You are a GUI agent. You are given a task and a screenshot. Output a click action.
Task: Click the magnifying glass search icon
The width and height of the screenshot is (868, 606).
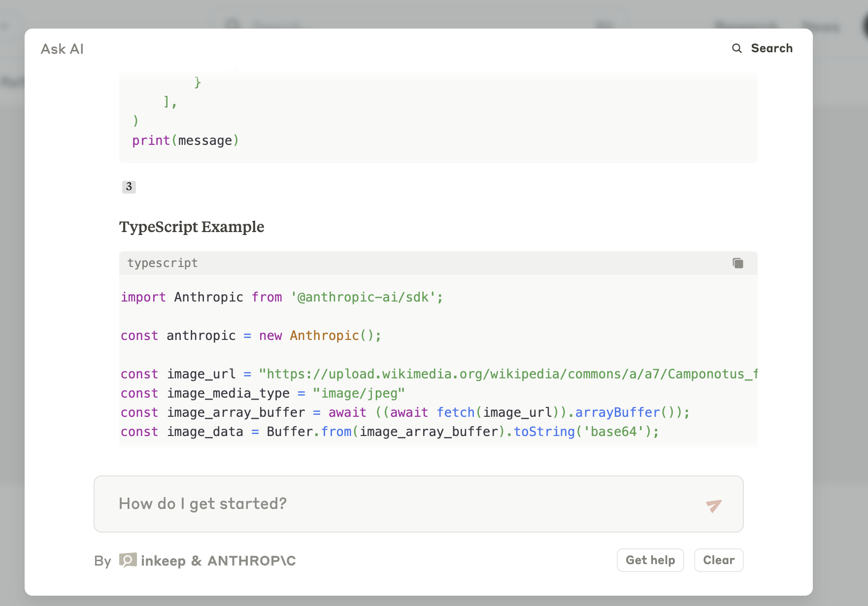click(x=736, y=48)
